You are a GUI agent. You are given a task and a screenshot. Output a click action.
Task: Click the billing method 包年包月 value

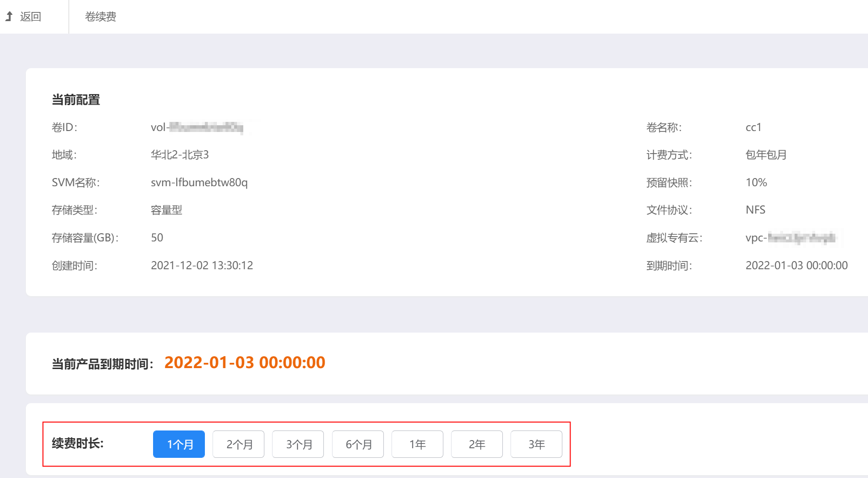pyautogui.click(x=766, y=155)
